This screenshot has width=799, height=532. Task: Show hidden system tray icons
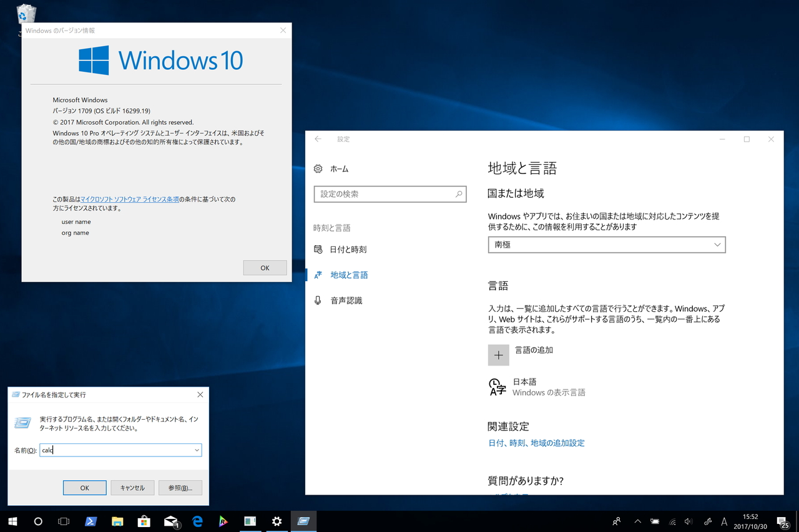click(x=637, y=521)
